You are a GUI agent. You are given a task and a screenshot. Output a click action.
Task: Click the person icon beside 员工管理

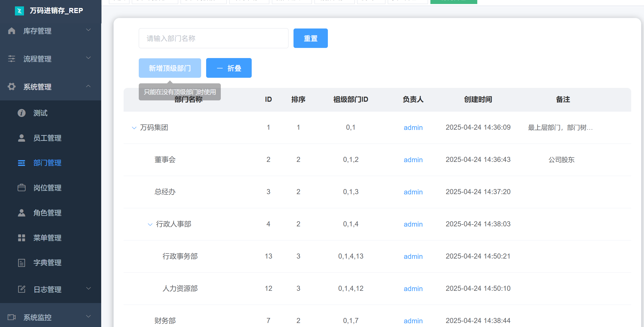22,138
